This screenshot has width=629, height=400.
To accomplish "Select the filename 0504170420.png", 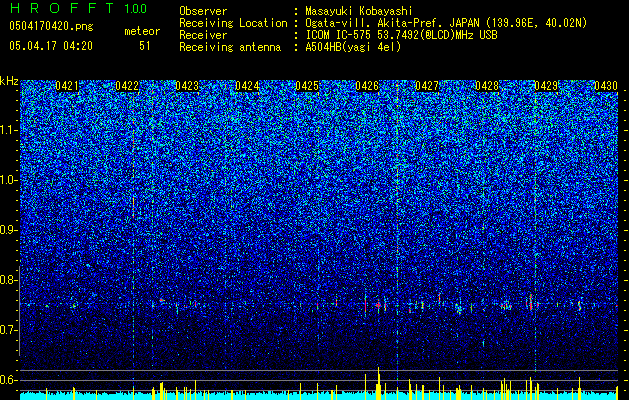I will pyautogui.click(x=51, y=26).
